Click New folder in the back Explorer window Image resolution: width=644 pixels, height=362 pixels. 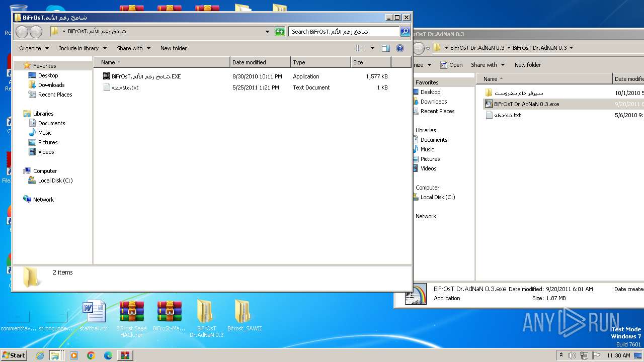(528, 65)
